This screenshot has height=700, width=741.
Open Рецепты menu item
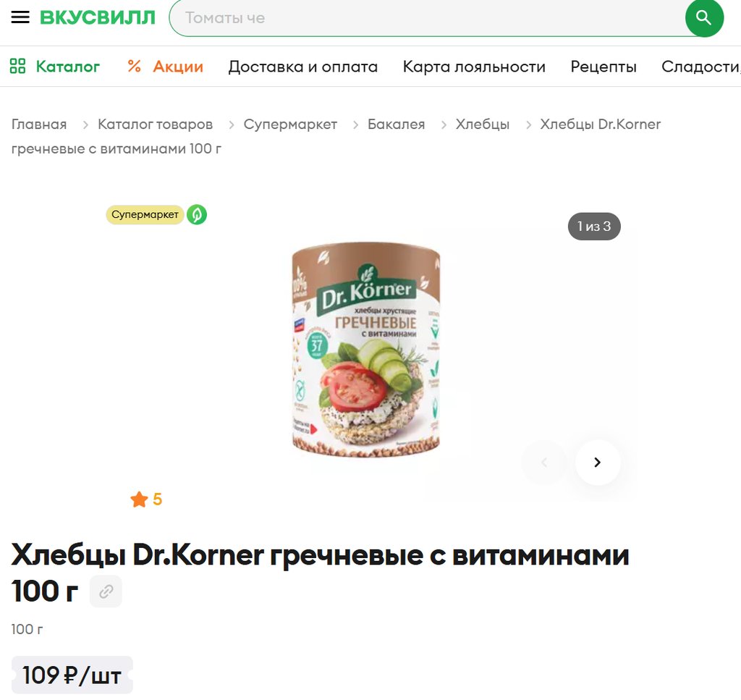pyautogui.click(x=604, y=67)
